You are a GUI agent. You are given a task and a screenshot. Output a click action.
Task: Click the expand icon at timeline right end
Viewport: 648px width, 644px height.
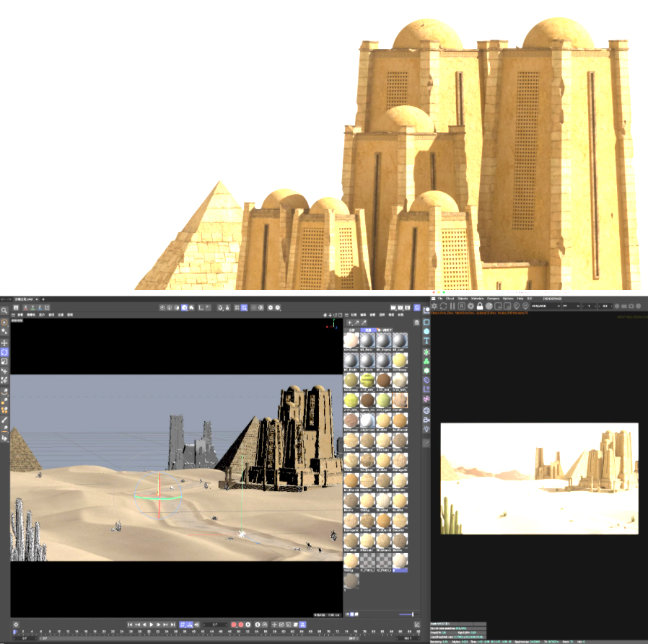click(417, 625)
